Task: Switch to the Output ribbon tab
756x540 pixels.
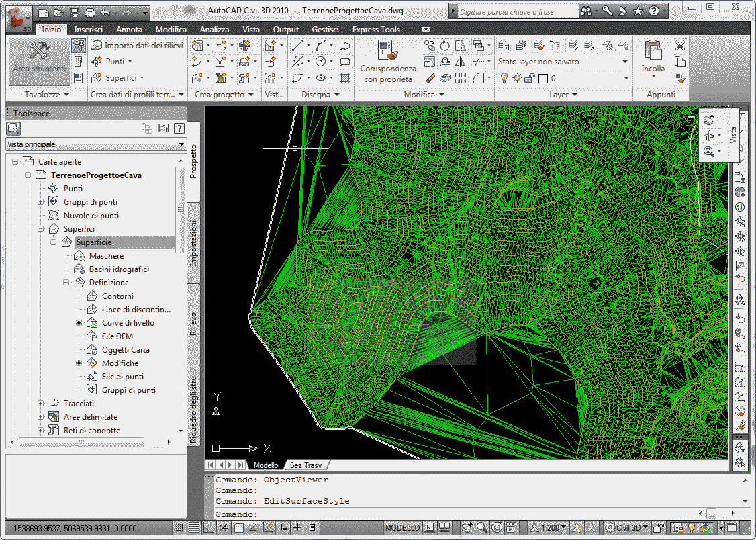Action: [x=286, y=30]
